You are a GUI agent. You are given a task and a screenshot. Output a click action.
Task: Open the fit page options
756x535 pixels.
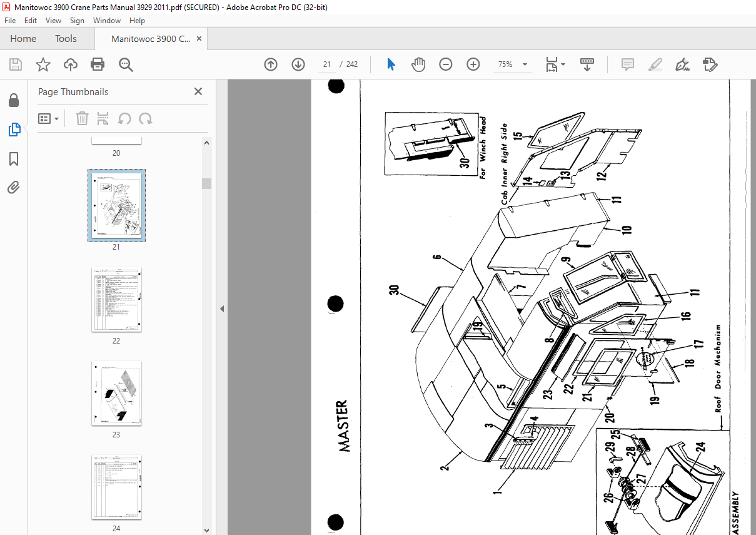555,64
